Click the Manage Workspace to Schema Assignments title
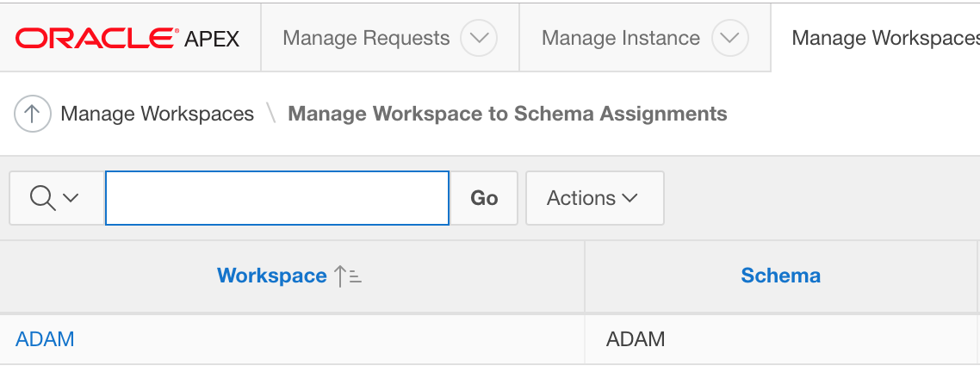The height and width of the screenshot is (372, 980). pyautogui.click(x=507, y=114)
